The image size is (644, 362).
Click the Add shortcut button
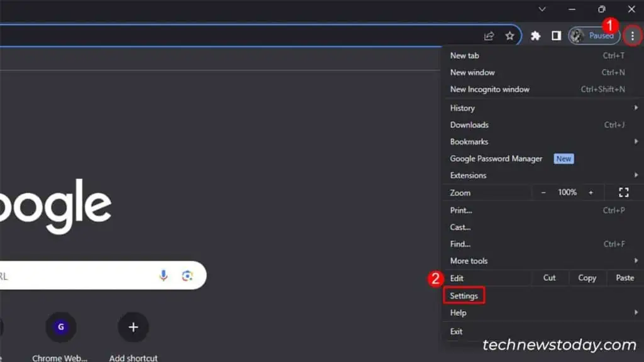[x=133, y=327]
